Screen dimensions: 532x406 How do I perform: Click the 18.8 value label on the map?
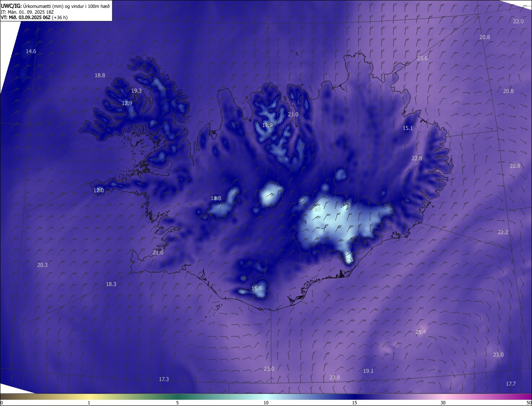point(100,75)
